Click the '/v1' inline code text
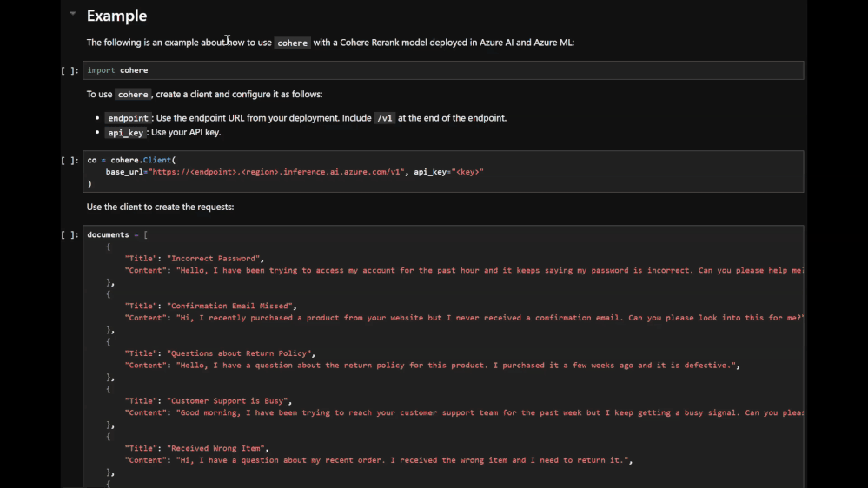The width and height of the screenshot is (868, 488). coord(385,118)
